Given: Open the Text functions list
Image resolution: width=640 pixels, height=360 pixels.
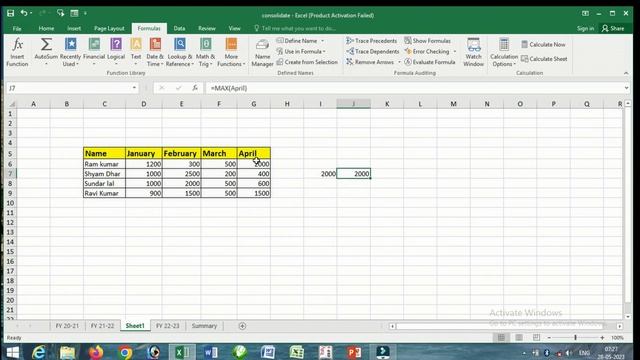Looking at the screenshot, I should 136,52.
